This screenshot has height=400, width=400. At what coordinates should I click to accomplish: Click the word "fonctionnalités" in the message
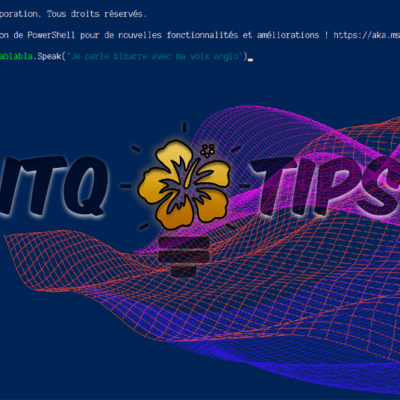[202, 35]
